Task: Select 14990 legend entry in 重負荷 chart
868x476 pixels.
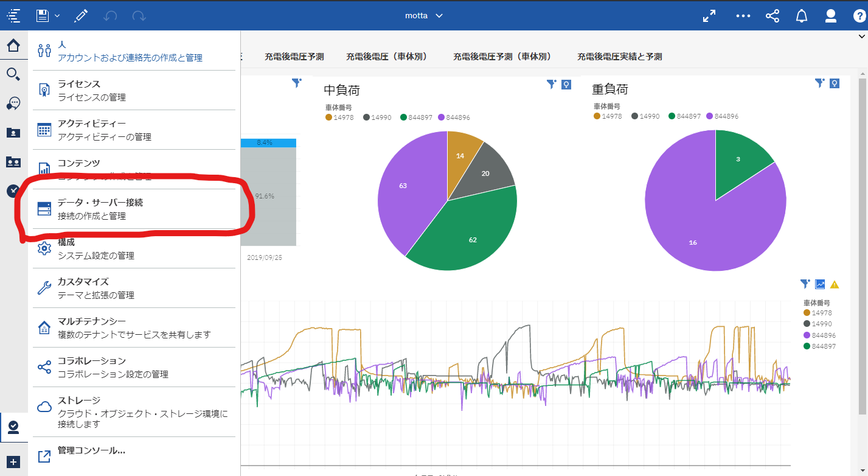Action: 646,116
